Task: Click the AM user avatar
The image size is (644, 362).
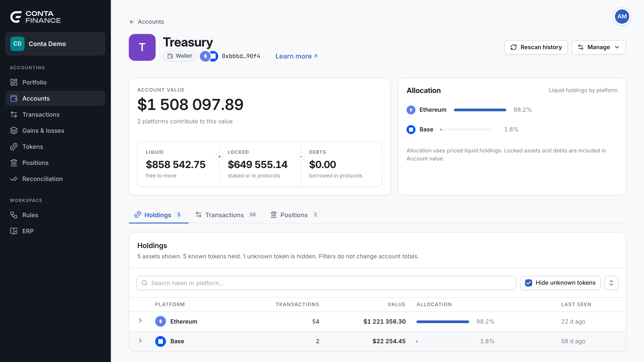Action: point(622,17)
